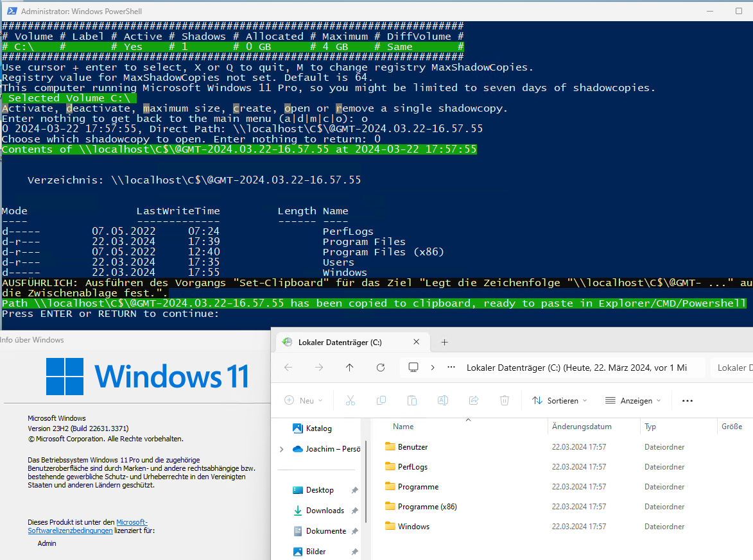This screenshot has width=753, height=560.
Task: Go up one folder level in Explorer
Action: click(350, 368)
